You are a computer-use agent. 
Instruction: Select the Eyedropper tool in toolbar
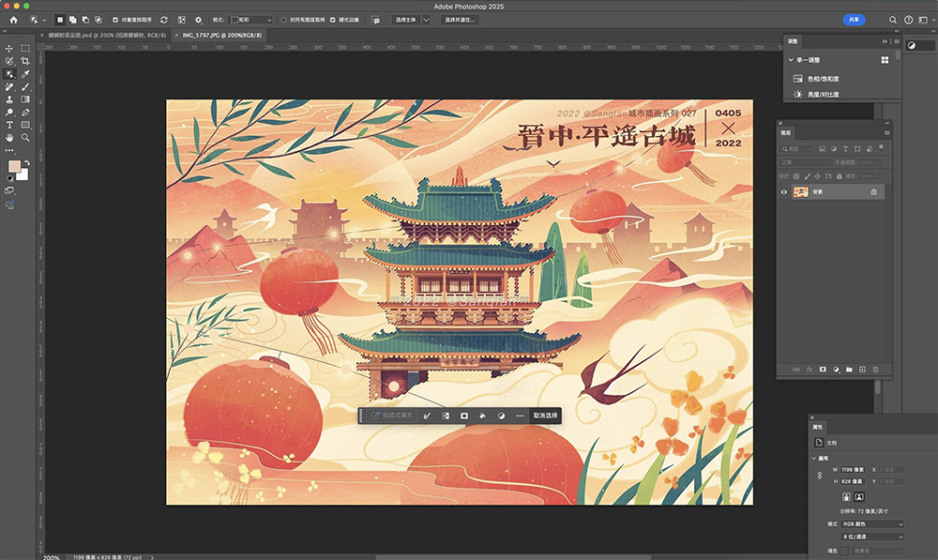click(25, 73)
